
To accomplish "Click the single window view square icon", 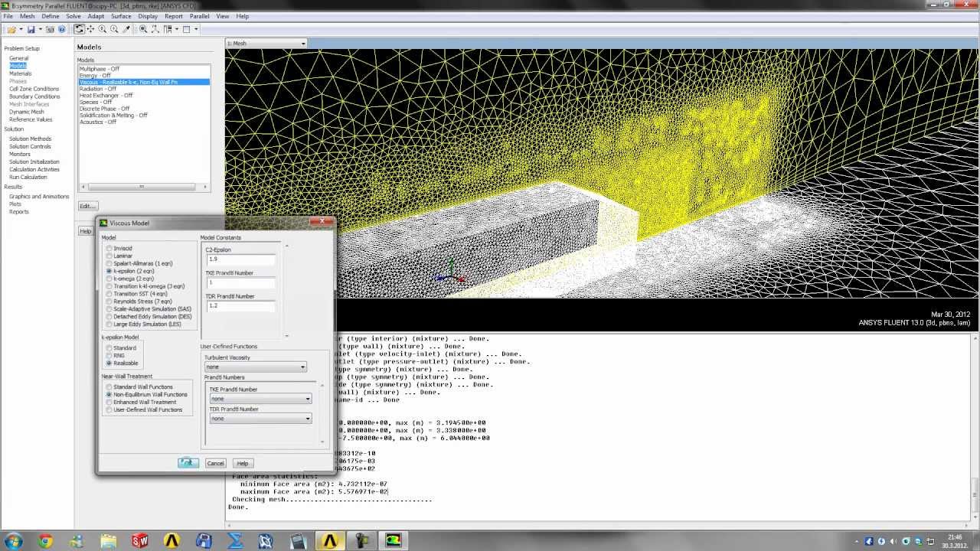I will tap(186, 29).
